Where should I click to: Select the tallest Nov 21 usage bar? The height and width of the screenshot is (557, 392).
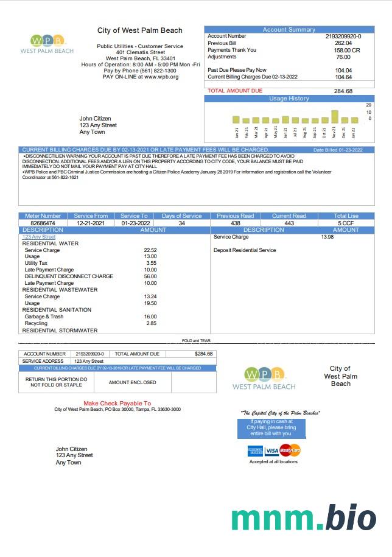pyautogui.click(x=334, y=117)
